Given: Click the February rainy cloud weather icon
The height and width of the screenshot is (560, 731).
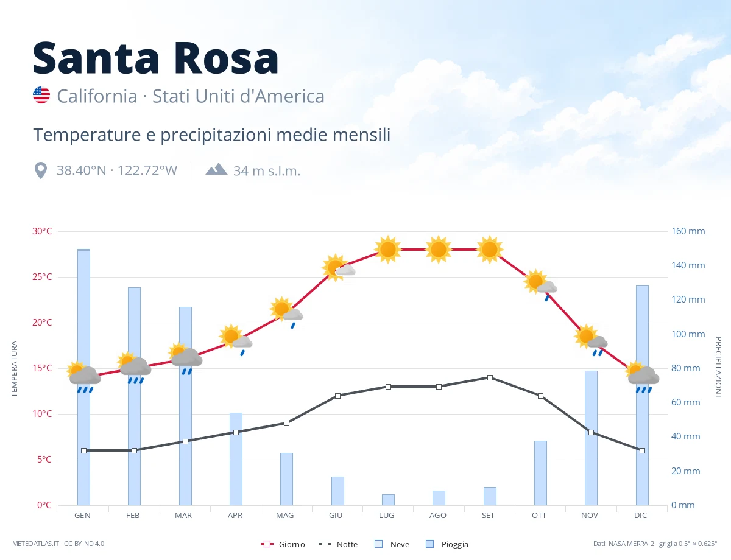Looking at the screenshot, I should (134, 368).
